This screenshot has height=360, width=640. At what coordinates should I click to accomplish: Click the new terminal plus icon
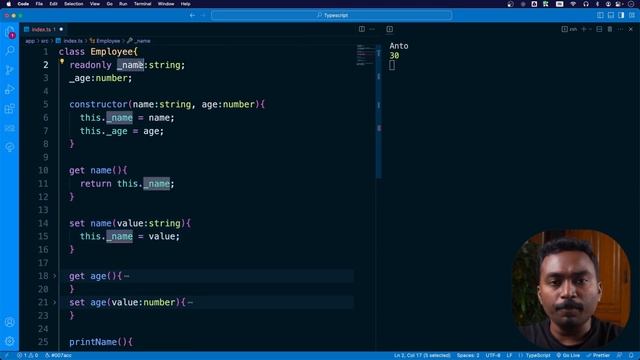(x=584, y=29)
